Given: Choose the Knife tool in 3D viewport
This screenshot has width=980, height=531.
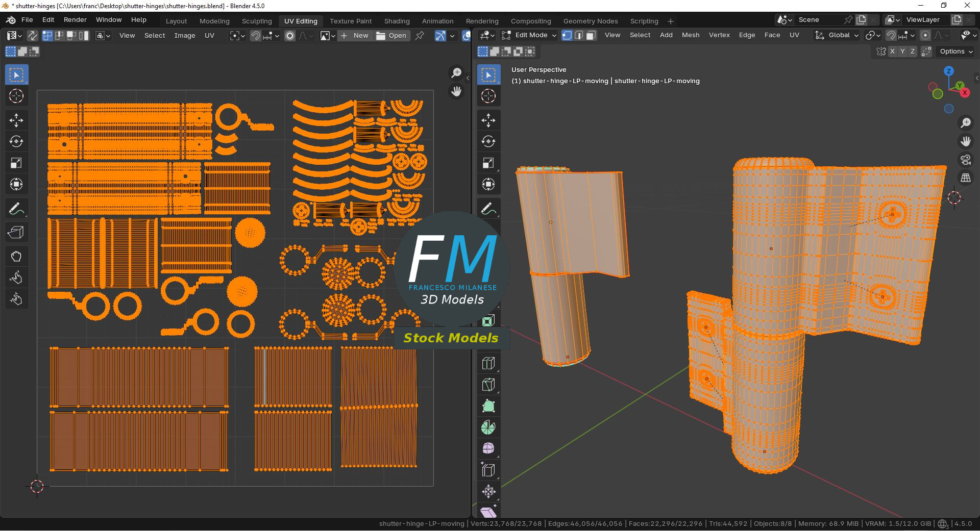Looking at the screenshot, I should pos(488,385).
